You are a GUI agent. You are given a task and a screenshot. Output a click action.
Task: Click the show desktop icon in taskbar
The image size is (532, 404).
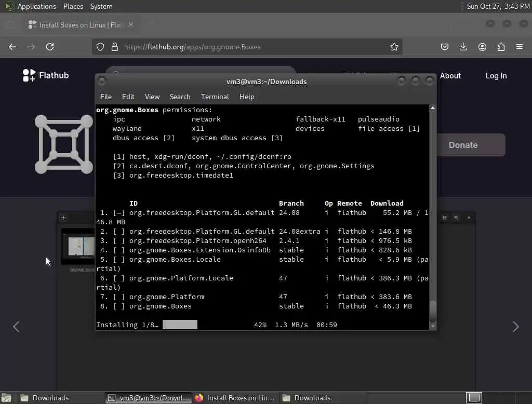point(6,398)
